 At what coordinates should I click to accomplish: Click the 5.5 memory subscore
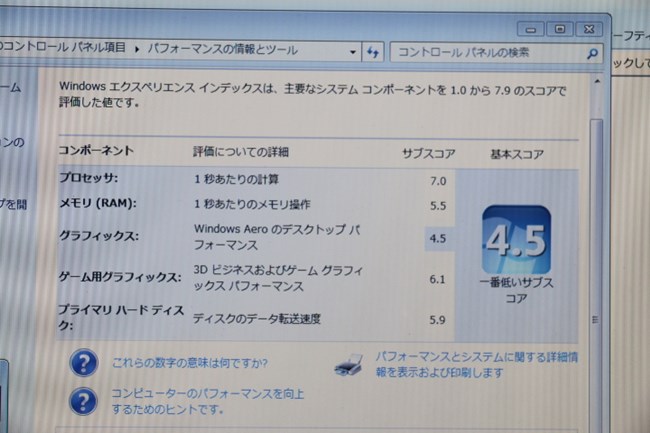[x=438, y=206]
